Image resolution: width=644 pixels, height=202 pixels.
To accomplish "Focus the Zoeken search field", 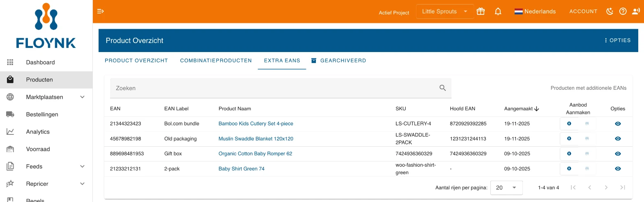I will pyautogui.click(x=281, y=88).
